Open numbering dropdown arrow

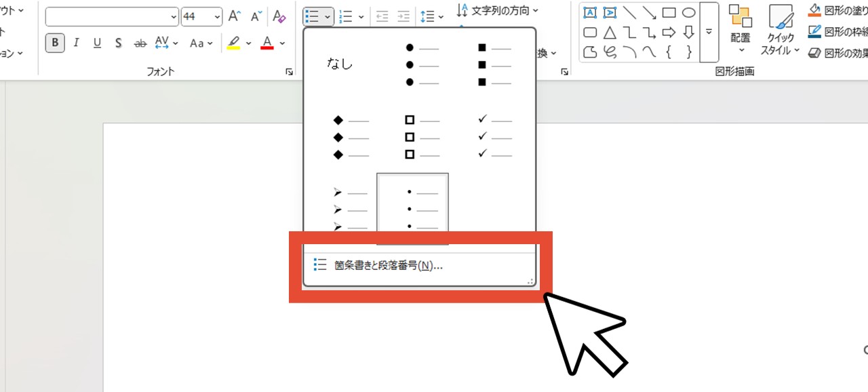pos(361,16)
